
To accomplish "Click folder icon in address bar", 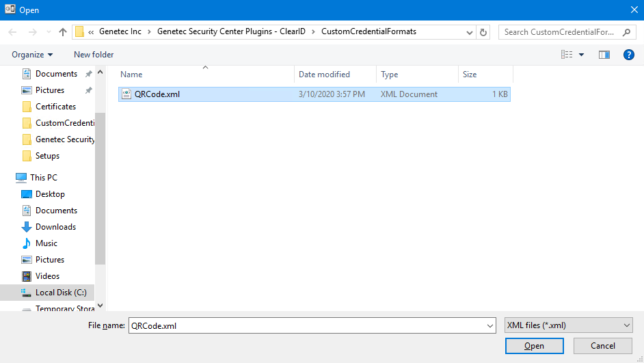I will [x=80, y=31].
